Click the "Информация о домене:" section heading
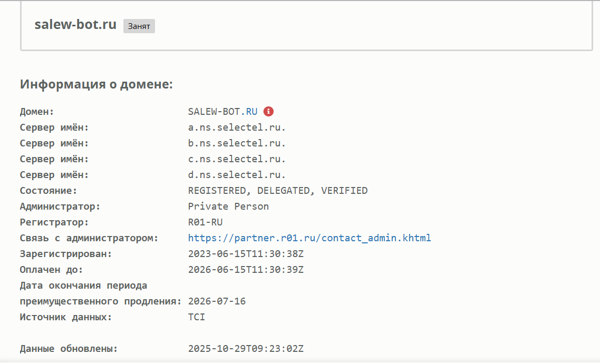 [96, 84]
